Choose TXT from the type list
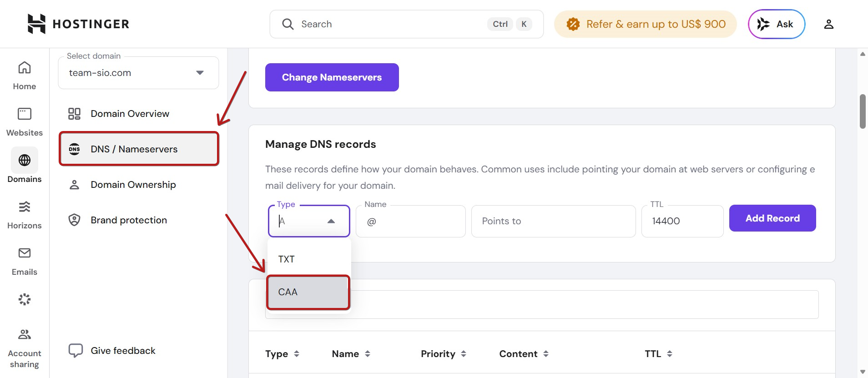868x378 pixels. pos(308,259)
